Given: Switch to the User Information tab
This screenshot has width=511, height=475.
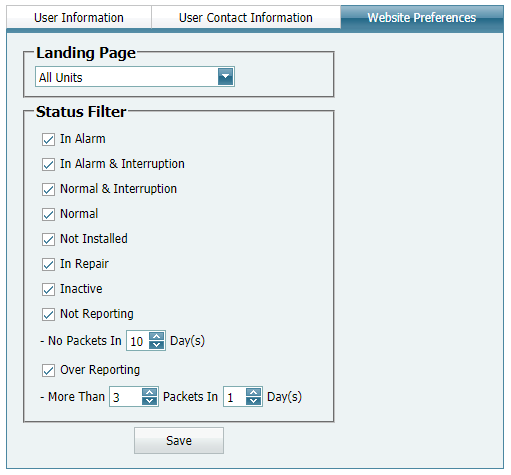Looking at the screenshot, I should pos(79,17).
